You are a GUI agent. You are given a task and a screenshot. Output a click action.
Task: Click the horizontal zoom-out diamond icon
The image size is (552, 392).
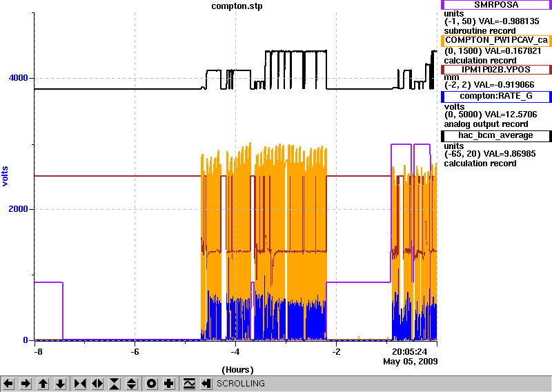(x=97, y=383)
